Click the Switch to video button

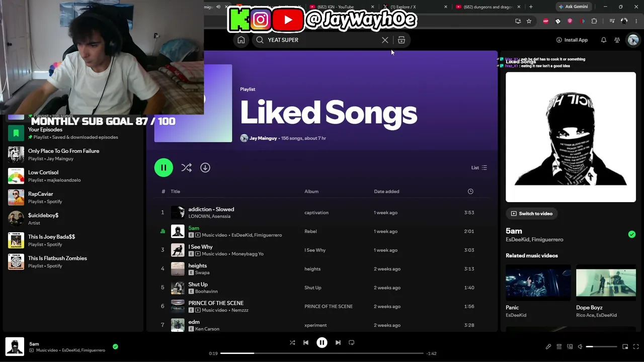pos(532,214)
